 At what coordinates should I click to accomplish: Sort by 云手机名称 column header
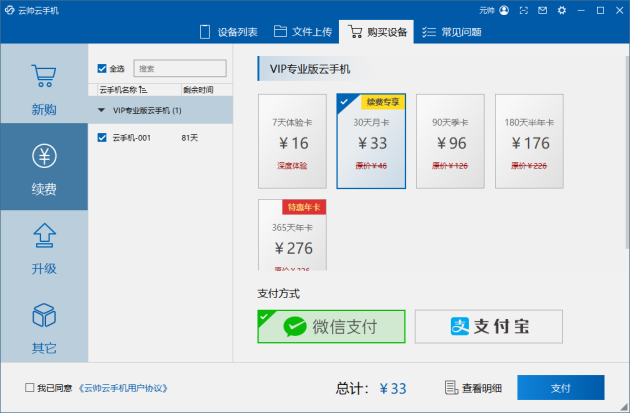pyautogui.click(x=139, y=90)
